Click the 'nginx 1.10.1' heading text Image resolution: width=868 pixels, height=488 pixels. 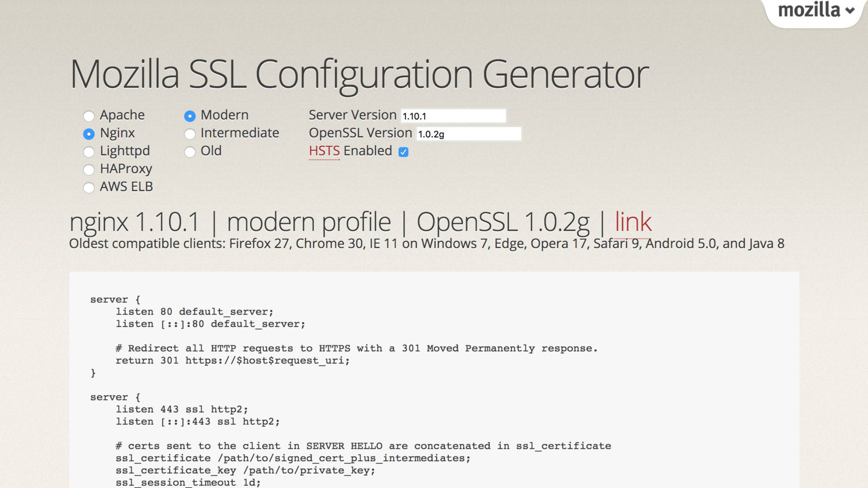click(134, 222)
